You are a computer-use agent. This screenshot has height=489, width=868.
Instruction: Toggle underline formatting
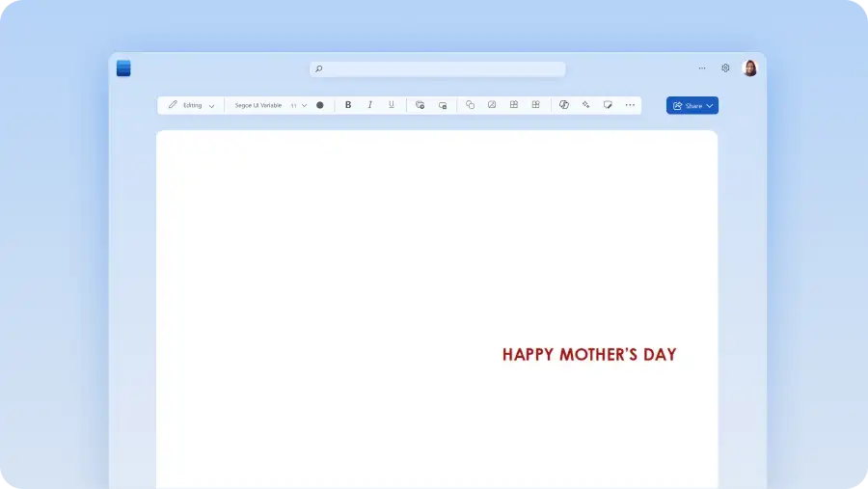392,105
